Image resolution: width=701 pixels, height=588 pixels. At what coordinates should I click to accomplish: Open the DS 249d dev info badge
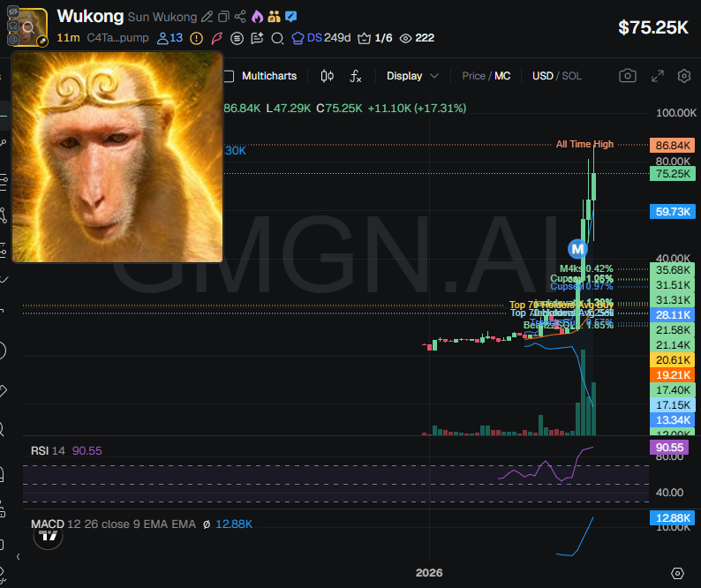[x=321, y=38]
